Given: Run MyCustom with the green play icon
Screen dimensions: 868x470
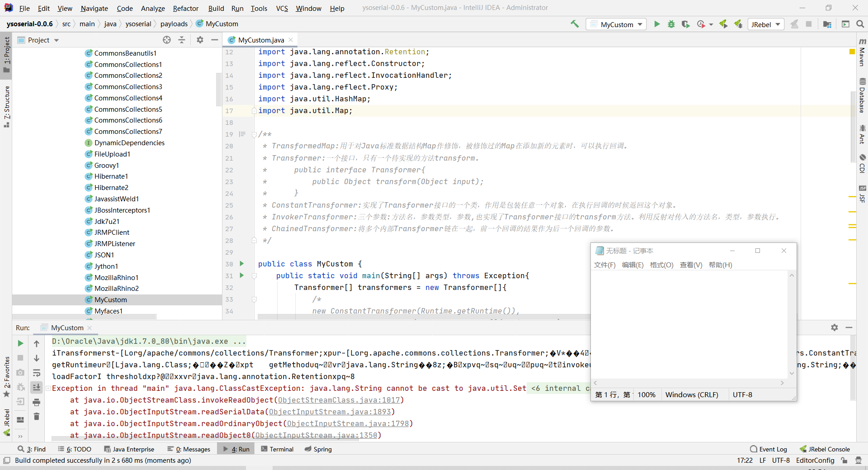Looking at the screenshot, I should pos(657,24).
